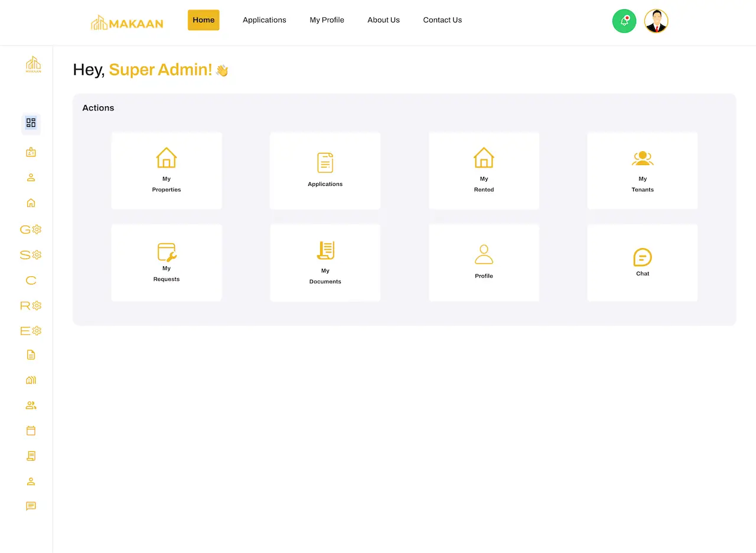Open My Profile from top navigation

click(x=327, y=20)
